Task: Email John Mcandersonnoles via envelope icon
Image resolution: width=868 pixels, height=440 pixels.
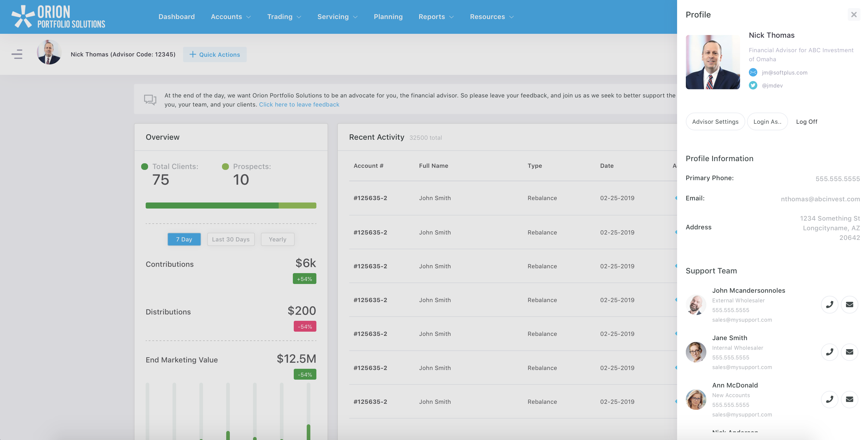Action: click(x=849, y=304)
